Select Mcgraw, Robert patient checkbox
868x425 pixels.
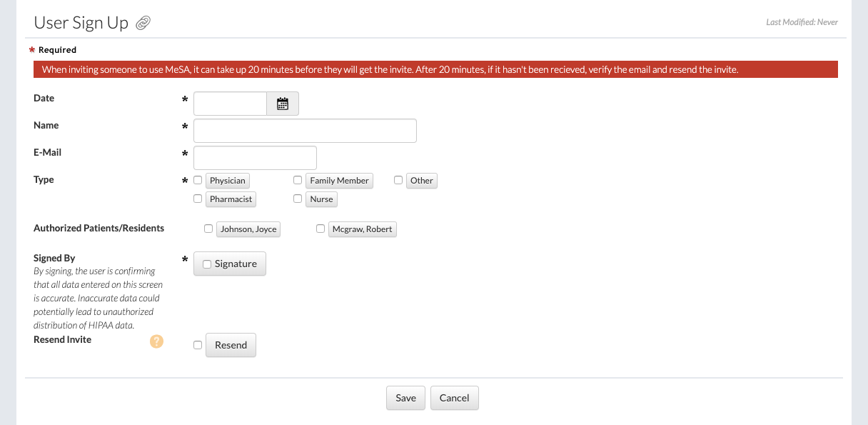(321, 229)
